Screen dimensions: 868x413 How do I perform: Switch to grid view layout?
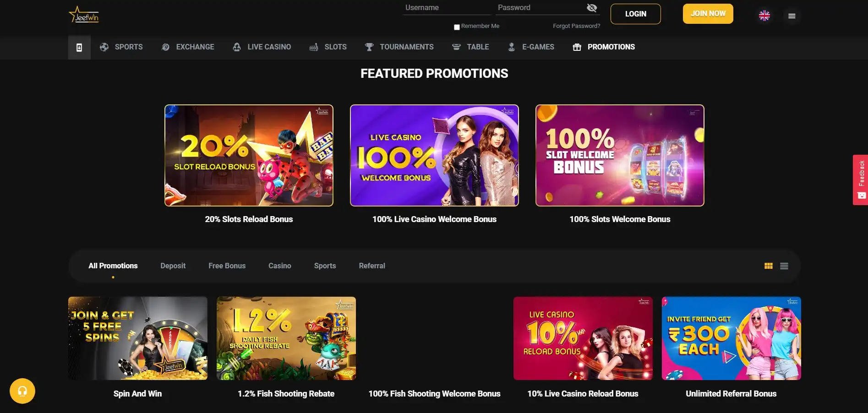[x=769, y=266]
